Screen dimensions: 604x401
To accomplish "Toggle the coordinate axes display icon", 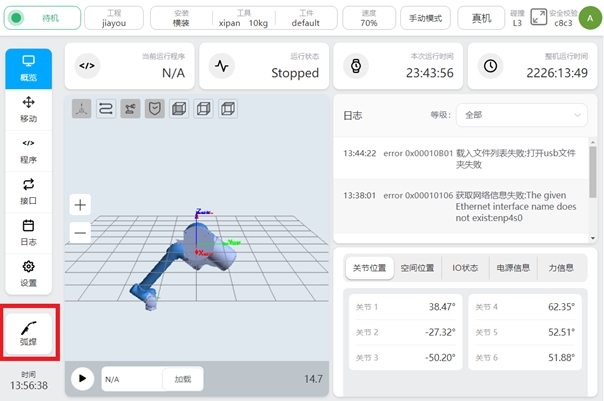I will point(81,109).
